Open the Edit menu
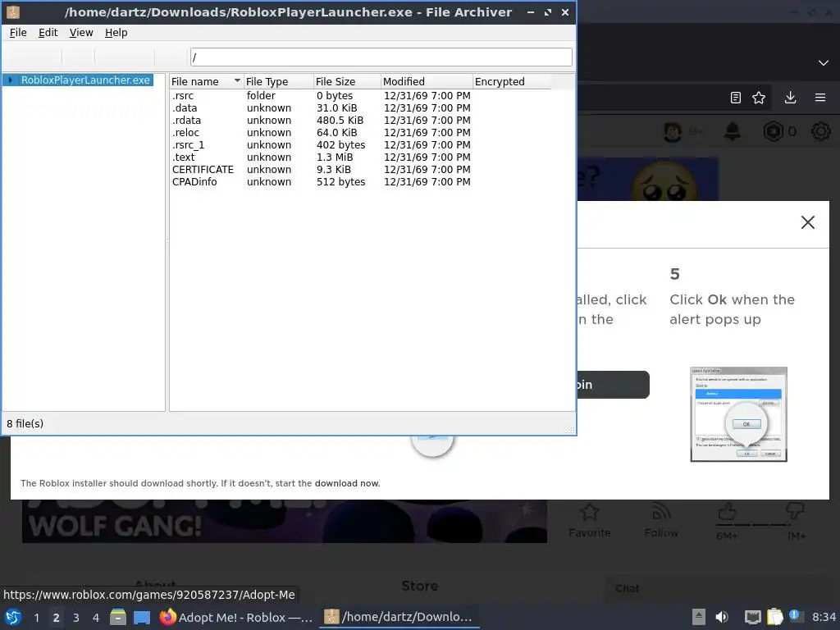This screenshot has height=630, width=840. coord(48,33)
